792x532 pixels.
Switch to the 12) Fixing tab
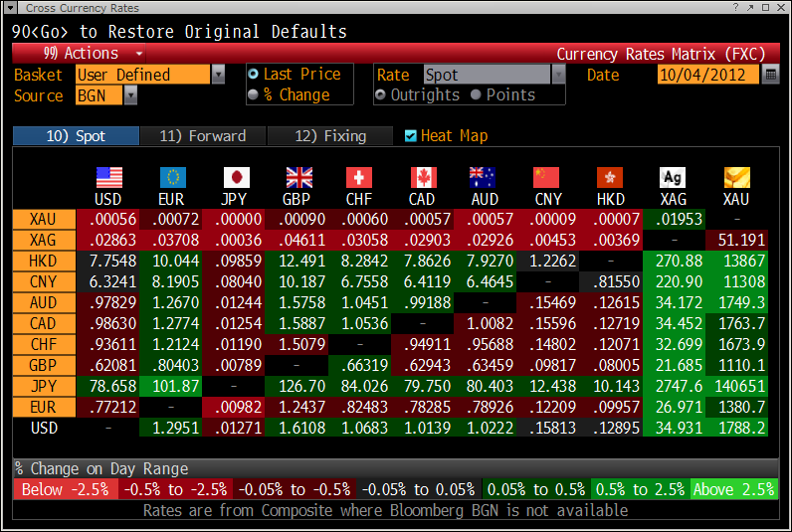click(331, 136)
